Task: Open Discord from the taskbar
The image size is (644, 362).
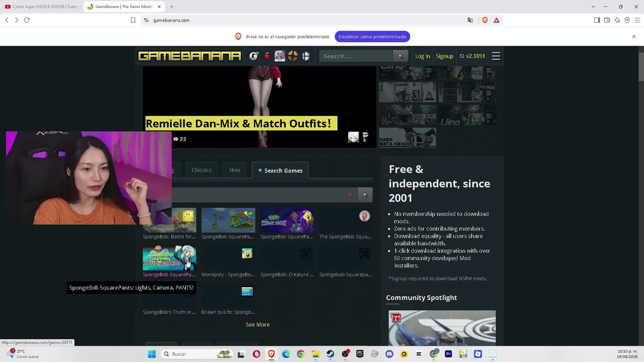Action: pyautogui.click(x=389, y=354)
